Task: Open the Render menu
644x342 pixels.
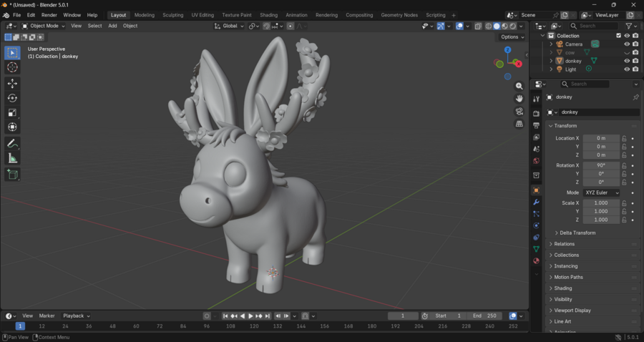Action: pos(49,15)
